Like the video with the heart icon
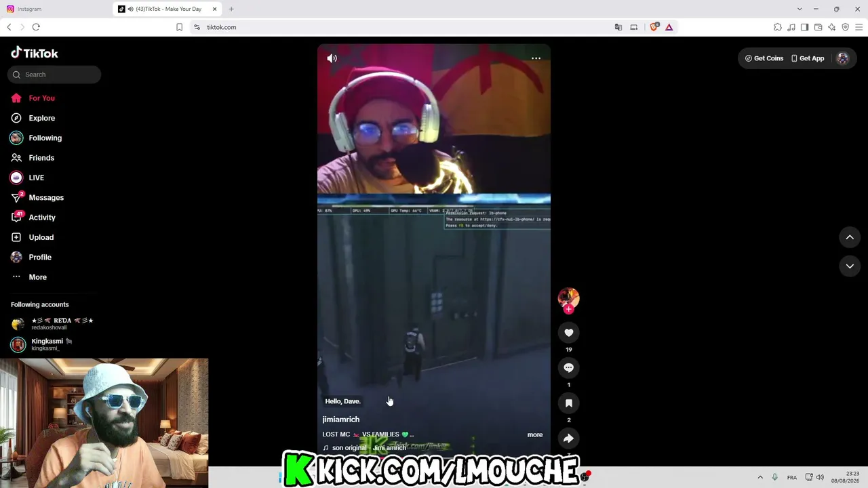The image size is (868, 488). [568, 333]
